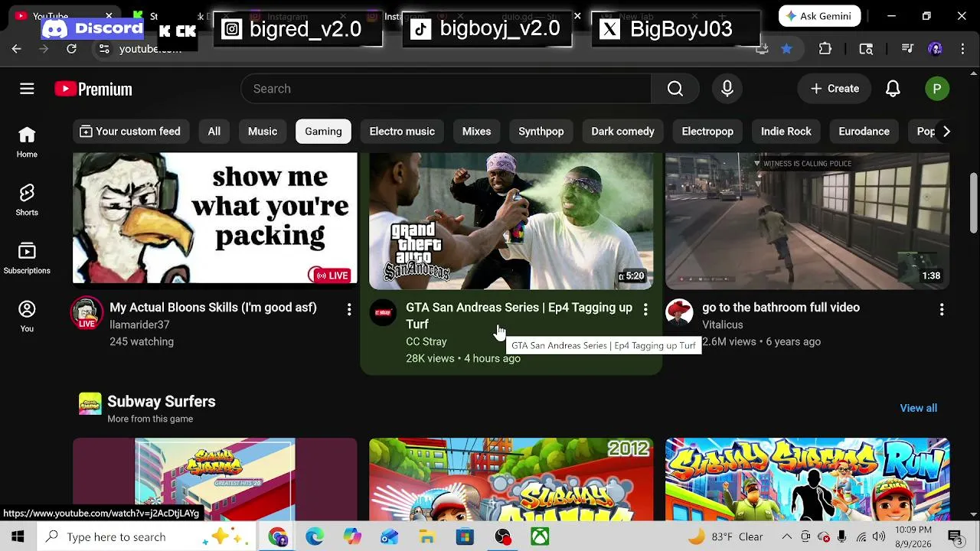The height and width of the screenshot is (551, 980).
Task: Open the YouTube guide hamburger menu
Action: click(27, 89)
